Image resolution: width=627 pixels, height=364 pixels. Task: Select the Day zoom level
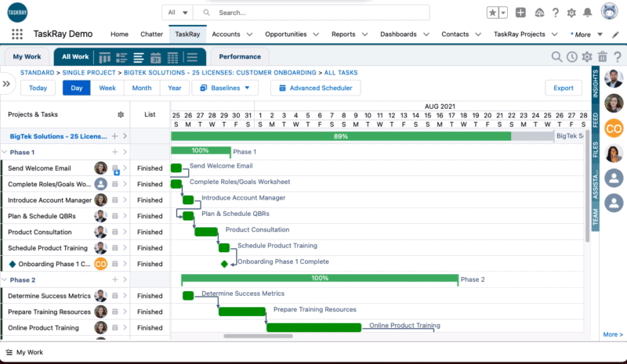coord(76,88)
